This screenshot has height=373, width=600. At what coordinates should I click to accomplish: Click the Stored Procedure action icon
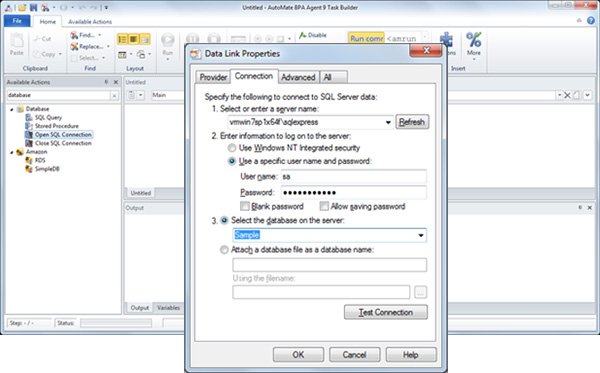click(29, 126)
